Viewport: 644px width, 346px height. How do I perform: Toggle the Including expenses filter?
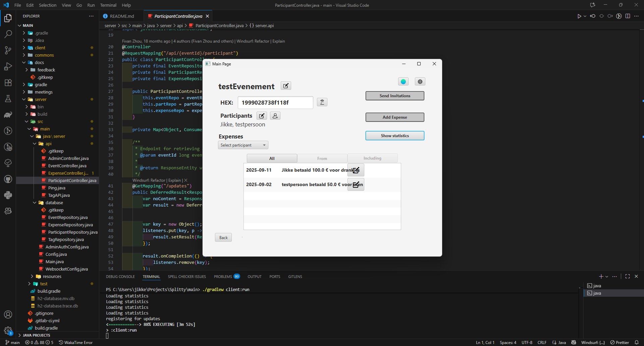coord(372,158)
